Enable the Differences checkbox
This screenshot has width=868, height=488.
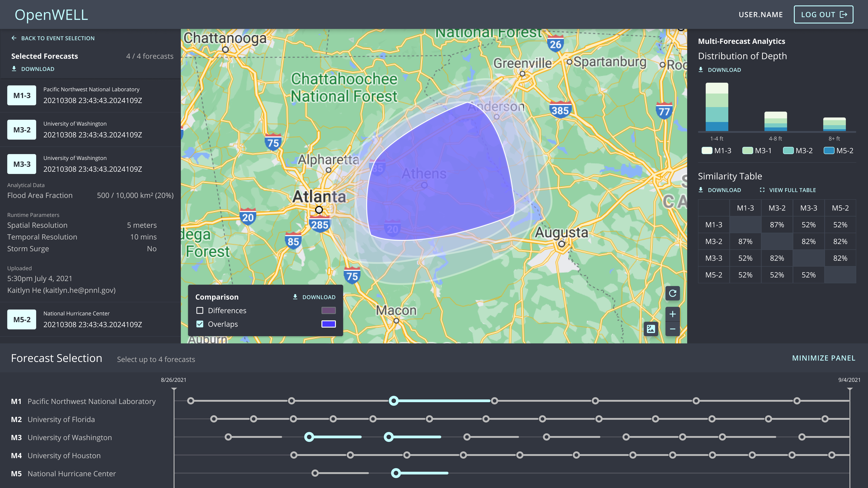coord(200,310)
